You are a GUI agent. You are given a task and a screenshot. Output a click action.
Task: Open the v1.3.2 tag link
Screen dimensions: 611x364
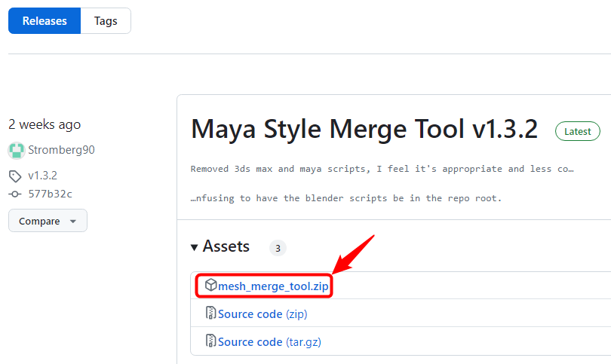[42, 176]
